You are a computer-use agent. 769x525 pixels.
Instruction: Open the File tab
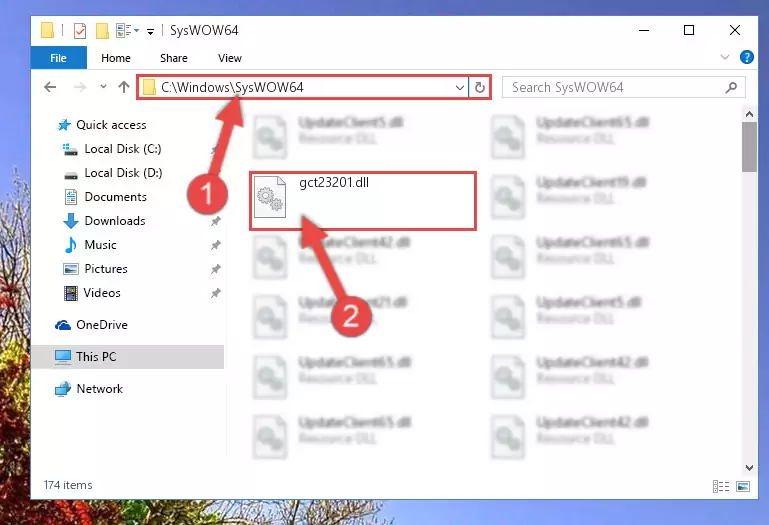(x=58, y=58)
